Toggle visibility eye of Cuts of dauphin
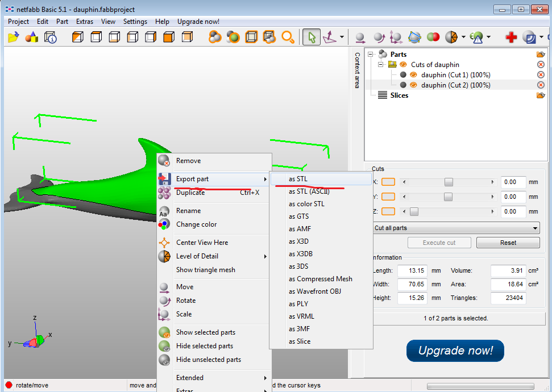Viewport: 552px width, 392px height. (403, 64)
